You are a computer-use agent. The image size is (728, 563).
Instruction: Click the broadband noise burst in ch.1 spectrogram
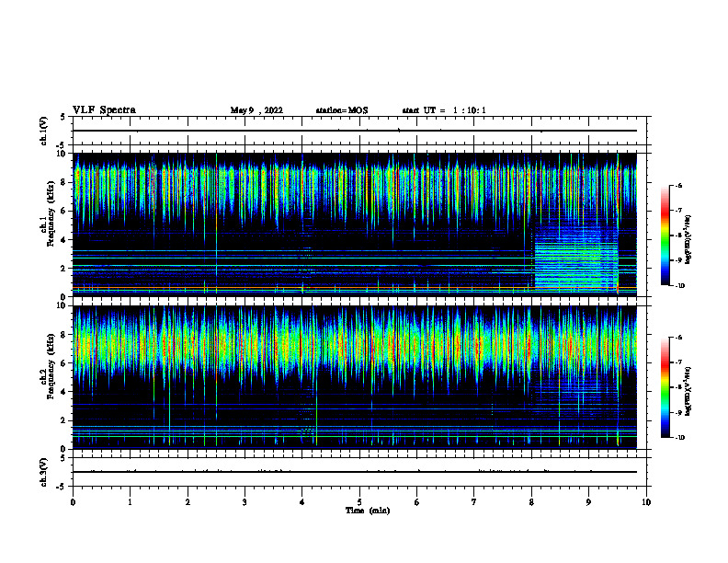[x=576, y=257]
